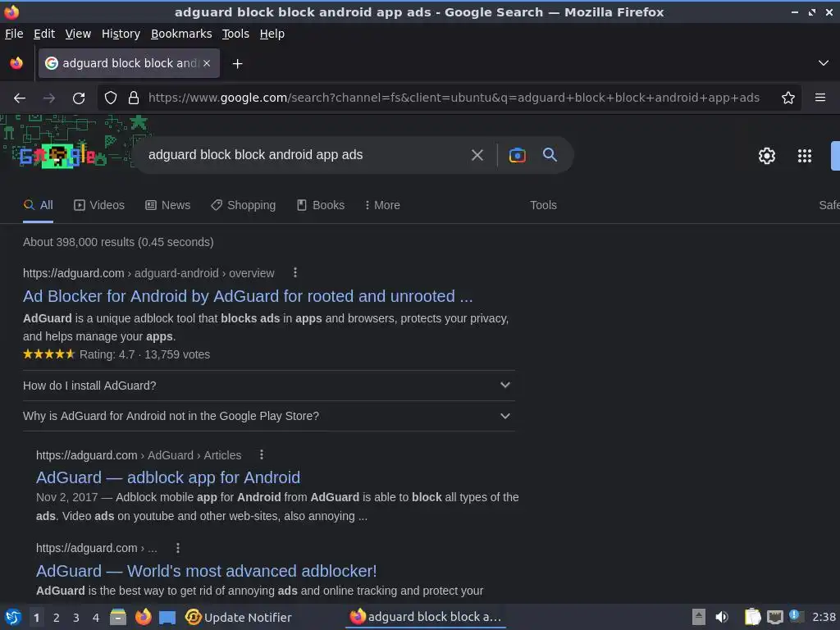Image resolution: width=840 pixels, height=630 pixels.
Task: Reload the current page
Action: tap(79, 98)
